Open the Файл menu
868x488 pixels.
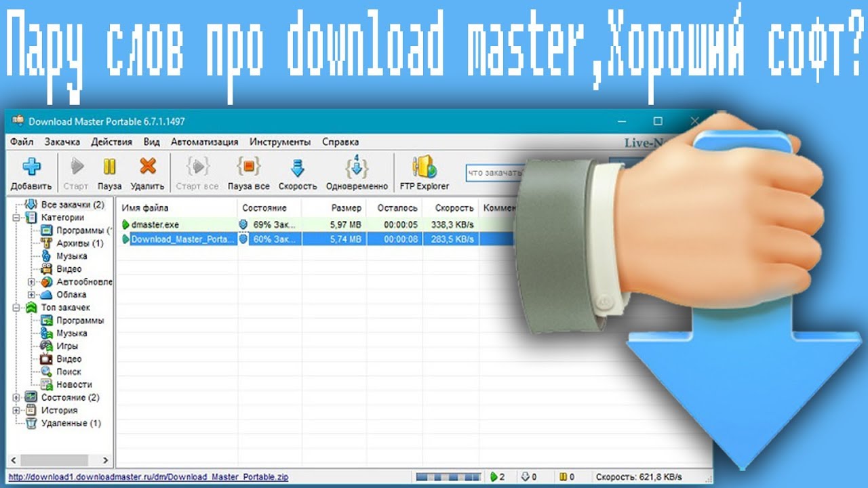point(22,142)
